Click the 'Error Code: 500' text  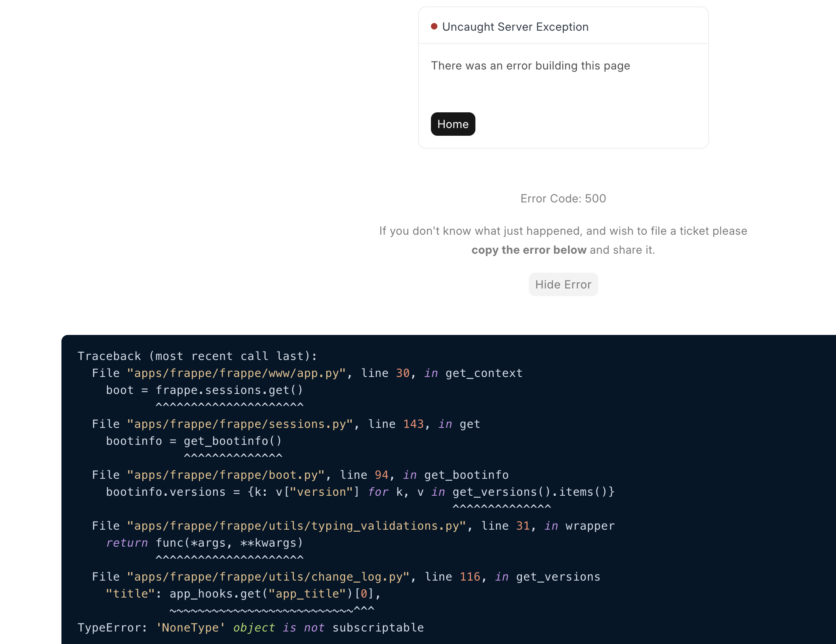563,198
